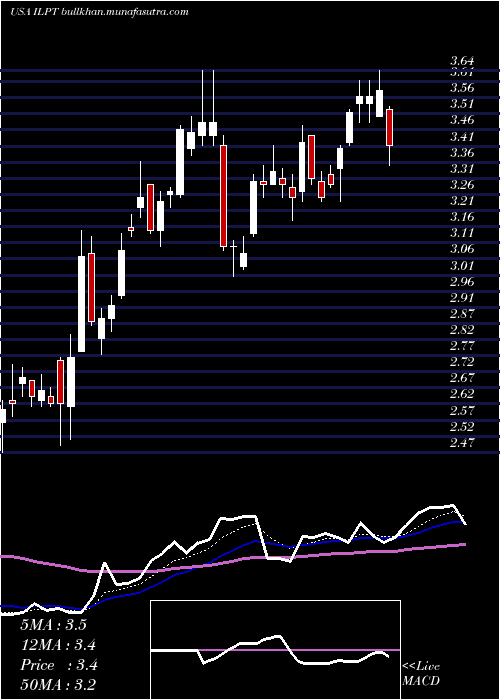This screenshot has width=500, height=700.
Task: Click the 2.67 price axis label
Action: click(462, 378)
